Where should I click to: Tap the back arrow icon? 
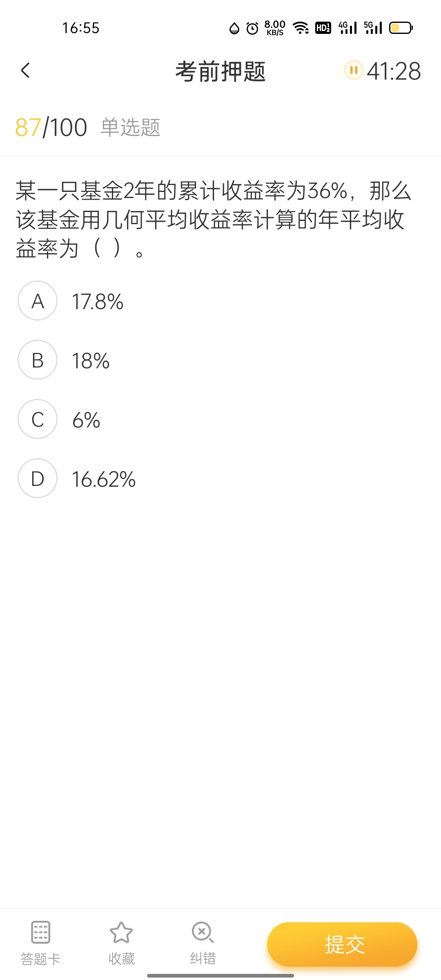click(x=25, y=70)
